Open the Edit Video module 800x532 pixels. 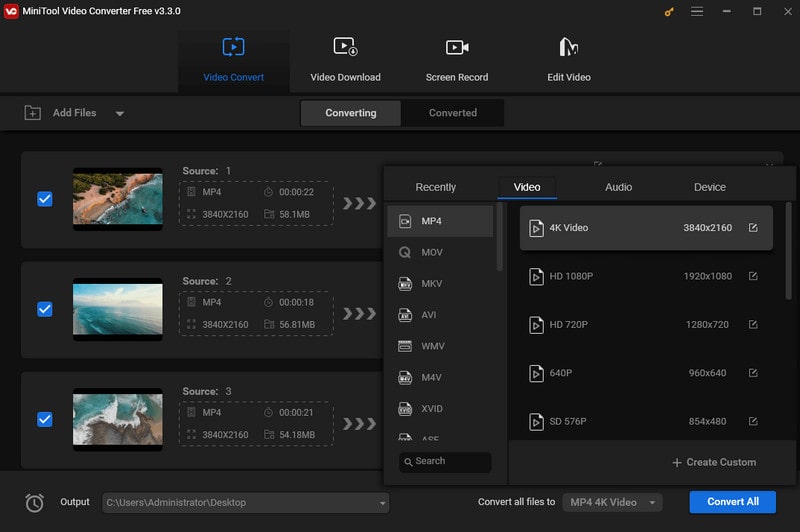pyautogui.click(x=569, y=60)
